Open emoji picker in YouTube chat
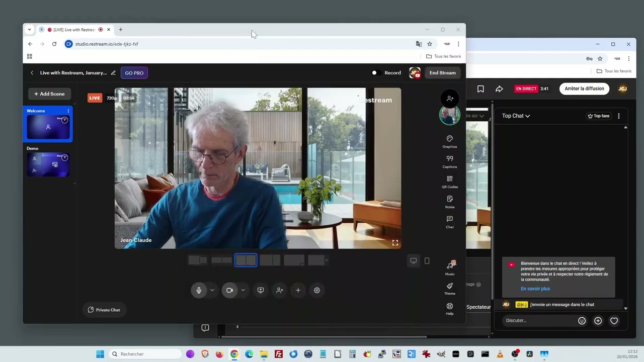Screen dimensions: 644x362 (x=582, y=321)
